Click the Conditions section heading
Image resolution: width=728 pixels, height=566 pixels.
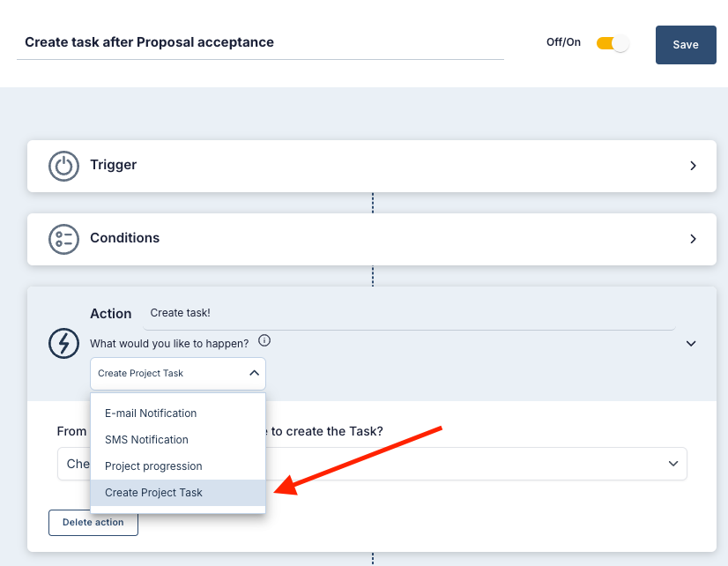(x=124, y=238)
